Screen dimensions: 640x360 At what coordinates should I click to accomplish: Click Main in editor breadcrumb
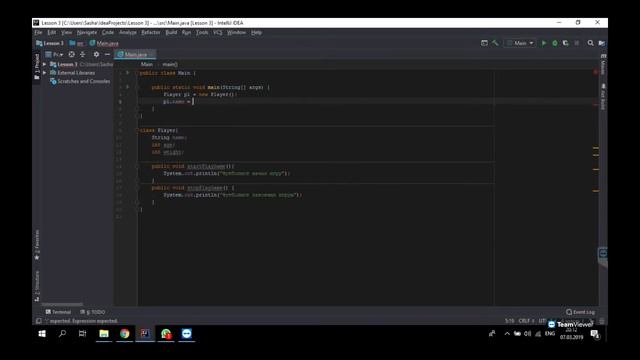coord(147,64)
